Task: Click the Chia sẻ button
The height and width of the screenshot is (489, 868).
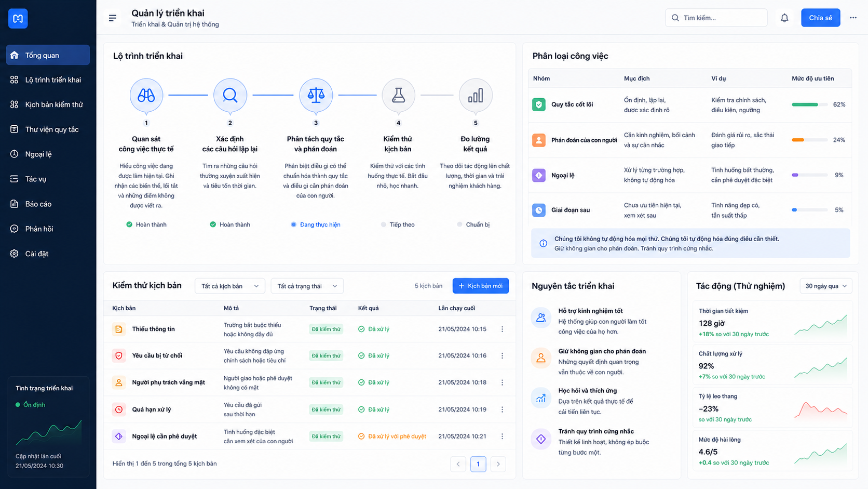Action: tap(820, 18)
